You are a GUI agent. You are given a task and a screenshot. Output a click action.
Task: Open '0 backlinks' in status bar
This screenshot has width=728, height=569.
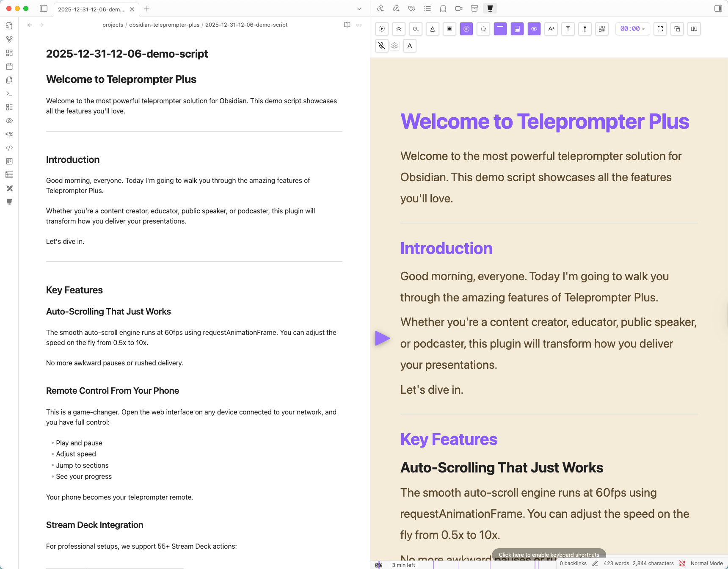[x=573, y=563]
